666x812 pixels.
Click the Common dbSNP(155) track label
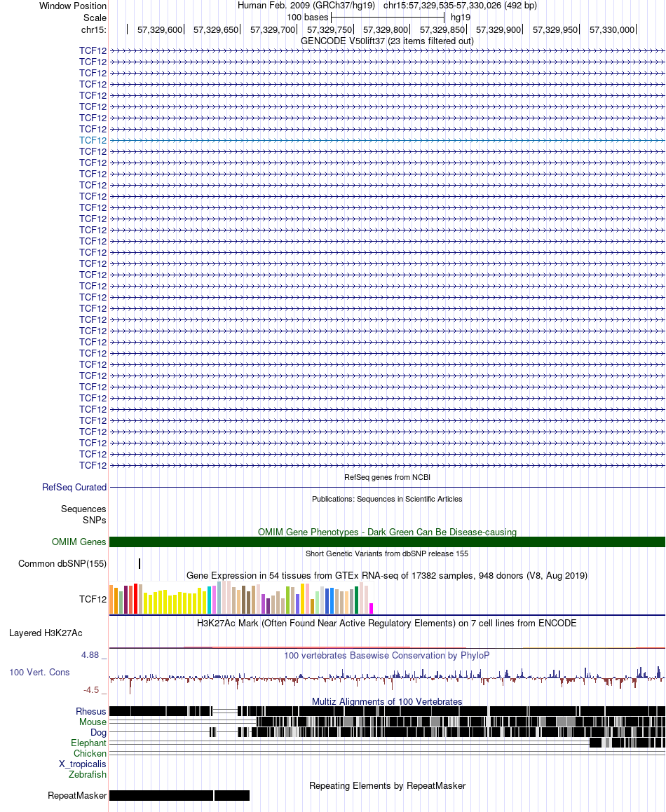(62, 563)
